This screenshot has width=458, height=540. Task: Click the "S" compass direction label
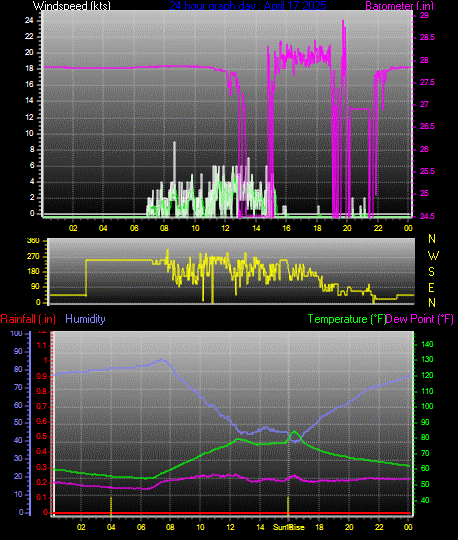(431, 272)
